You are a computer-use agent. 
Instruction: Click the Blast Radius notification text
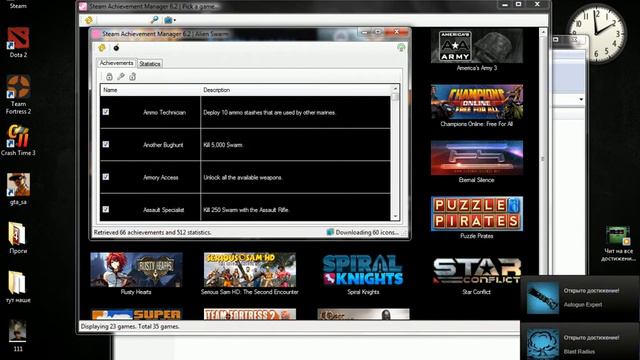pyautogui.click(x=579, y=351)
